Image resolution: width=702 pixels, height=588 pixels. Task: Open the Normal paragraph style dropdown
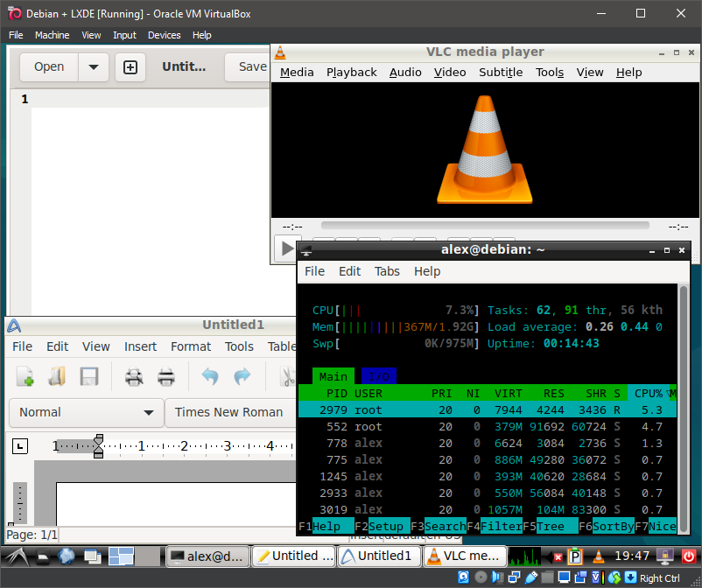[85, 411]
